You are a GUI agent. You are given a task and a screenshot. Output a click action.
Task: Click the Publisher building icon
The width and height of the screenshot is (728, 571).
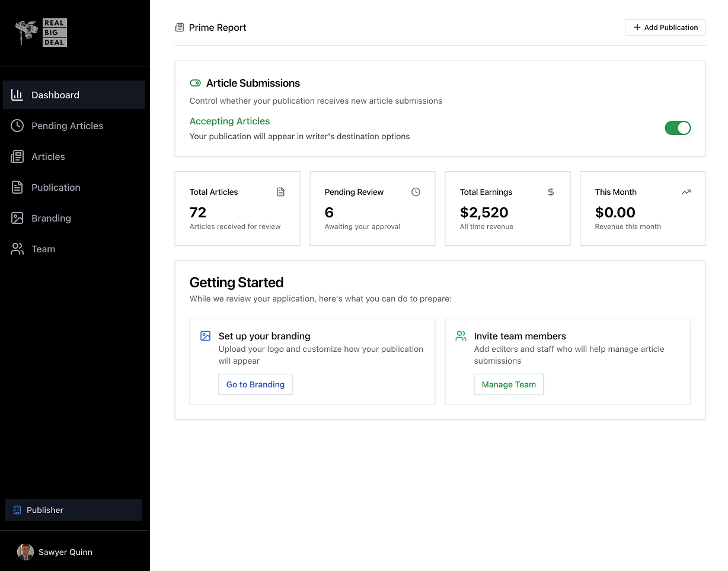click(17, 510)
